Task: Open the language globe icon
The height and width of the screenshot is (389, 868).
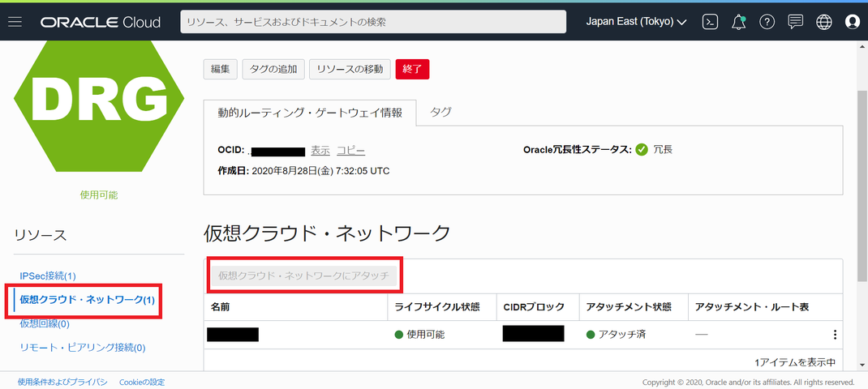Action: pos(824,22)
